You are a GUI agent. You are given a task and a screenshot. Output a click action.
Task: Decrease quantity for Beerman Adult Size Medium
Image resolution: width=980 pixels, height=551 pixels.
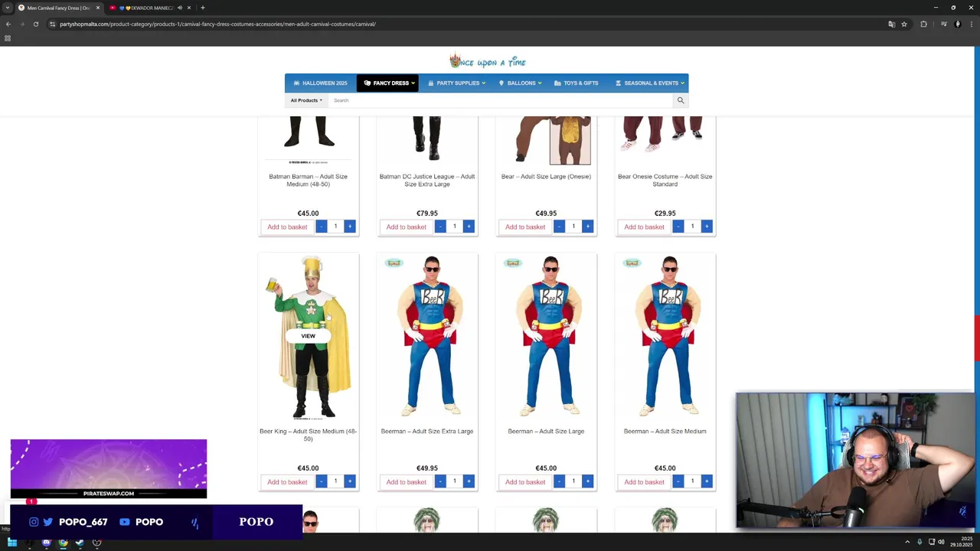678,481
